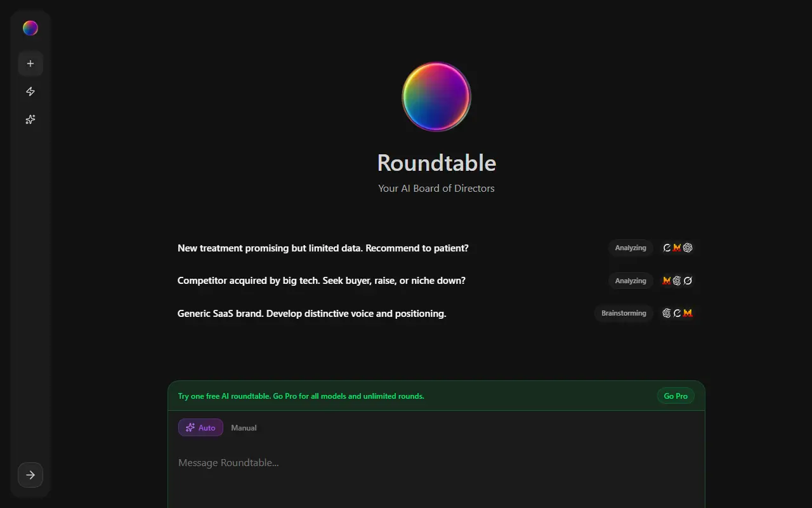This screenshot has height=508, width=812.
Task: Switch to Manual mode
Action: (244, 428)
